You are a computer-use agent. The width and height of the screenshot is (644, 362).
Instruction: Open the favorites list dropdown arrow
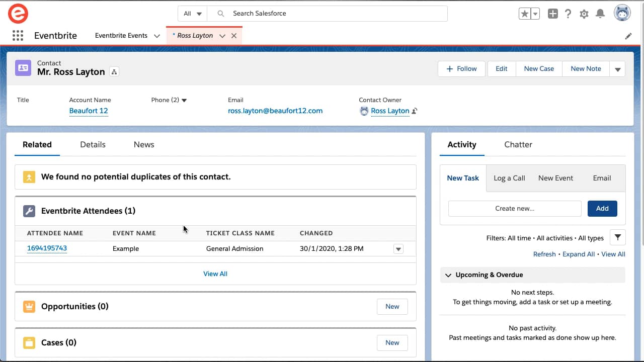click(x=535, y=14)
